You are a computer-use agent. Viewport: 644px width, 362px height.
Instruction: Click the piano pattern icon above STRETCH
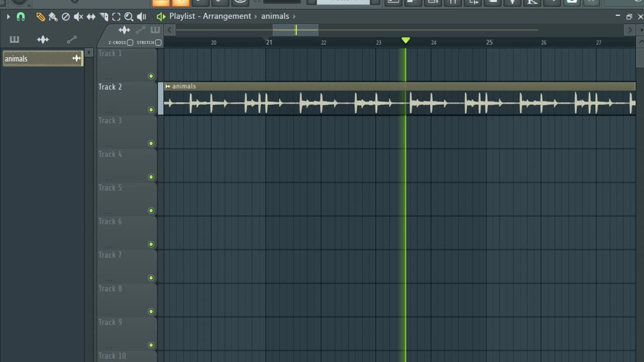pyautogui.click(x=155, y=30)
